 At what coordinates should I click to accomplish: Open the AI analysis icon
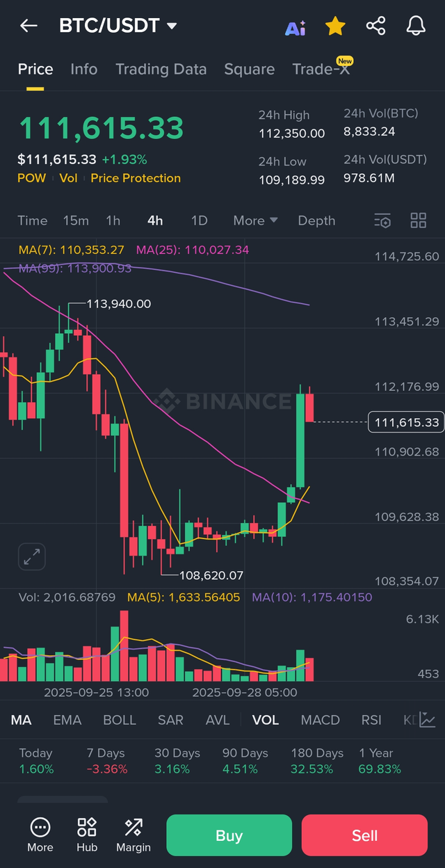pos(296,27)
